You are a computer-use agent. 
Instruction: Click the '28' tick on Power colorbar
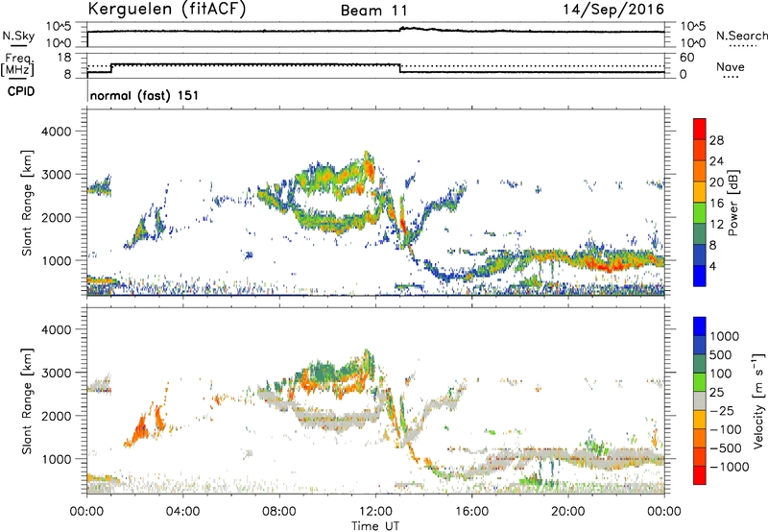click(x=716, y=140)
